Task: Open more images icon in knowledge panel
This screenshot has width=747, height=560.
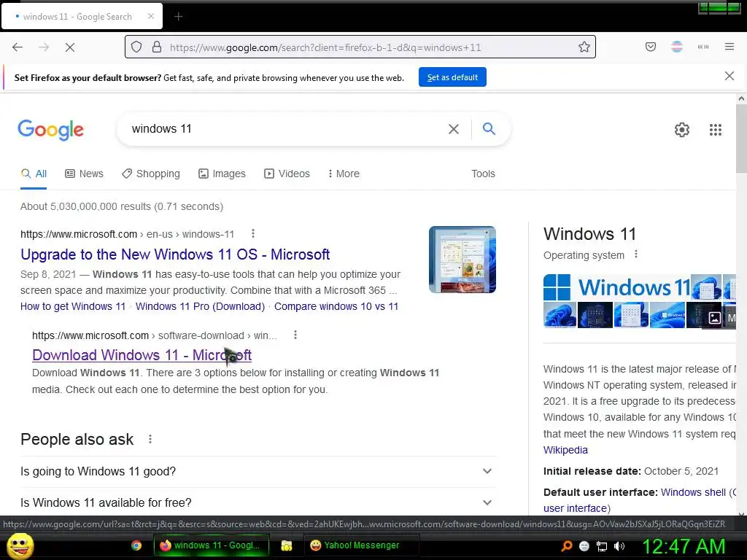Action: click(x=714, y=318)
